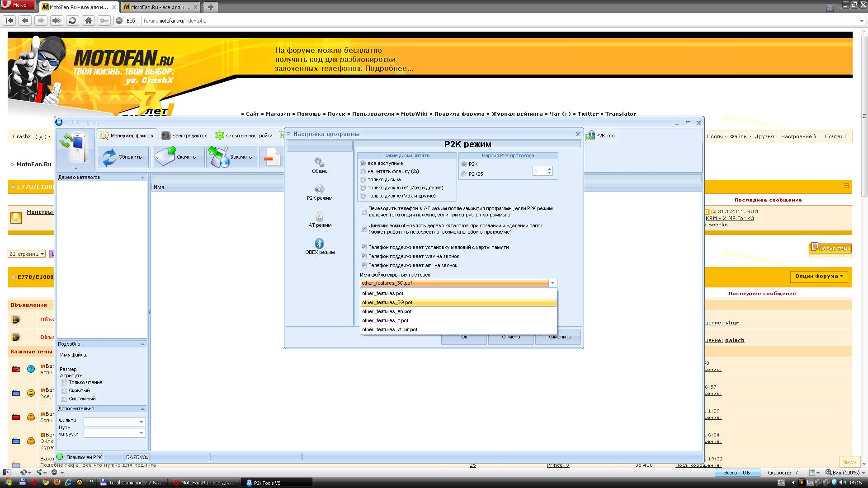Switch to the second MotoFan.Ru browser tab
The height and width of the screenshot is (488, 868).
tap(160, 7)
